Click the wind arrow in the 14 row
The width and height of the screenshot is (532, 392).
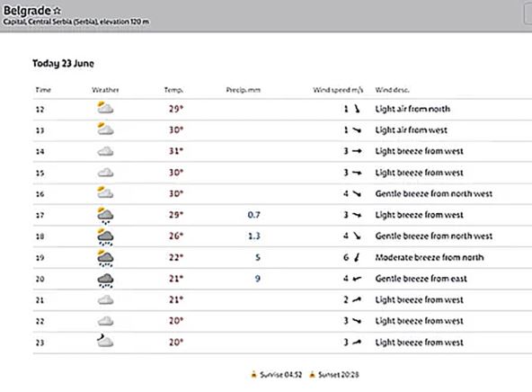[357, 151]
